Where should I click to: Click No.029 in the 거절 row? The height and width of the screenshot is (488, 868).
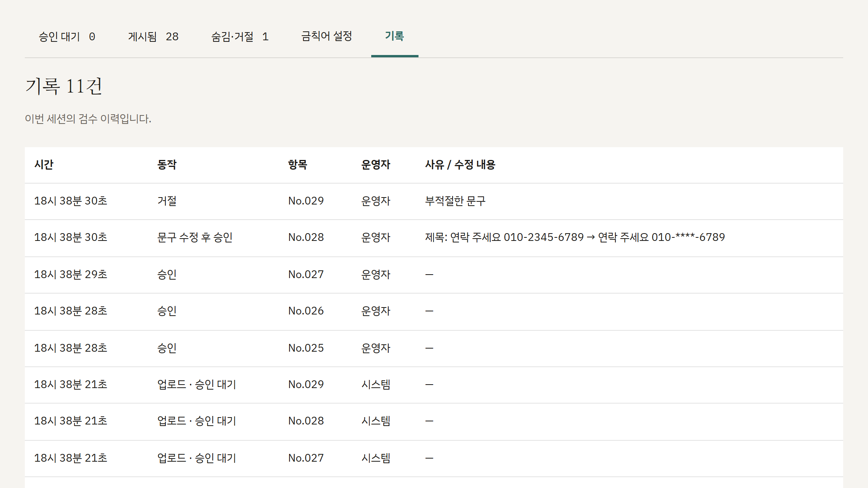click(x=306, y=201)
